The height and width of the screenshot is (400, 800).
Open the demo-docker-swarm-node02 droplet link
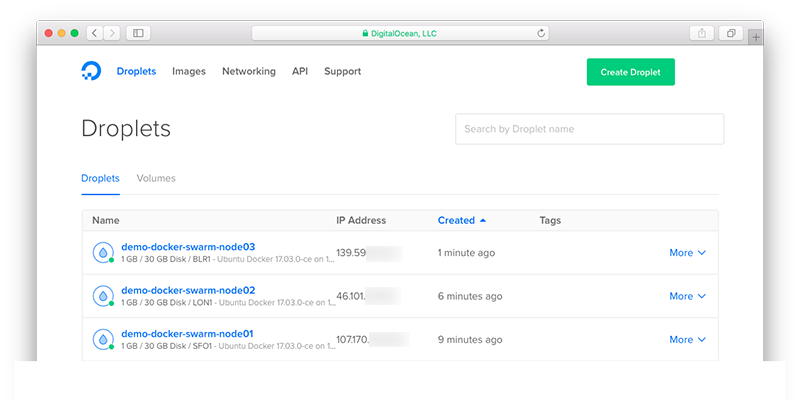188,290
